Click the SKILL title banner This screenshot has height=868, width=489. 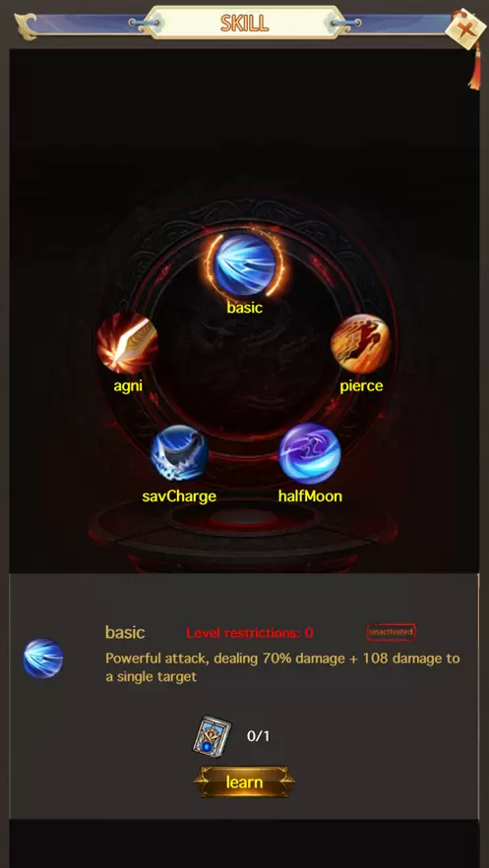(245, 23)
